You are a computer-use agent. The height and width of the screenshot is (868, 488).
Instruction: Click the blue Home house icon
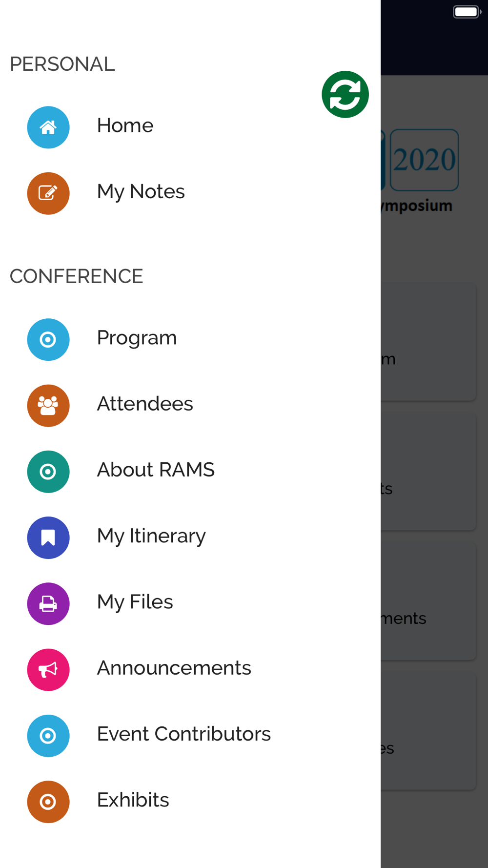coord(48,127)
